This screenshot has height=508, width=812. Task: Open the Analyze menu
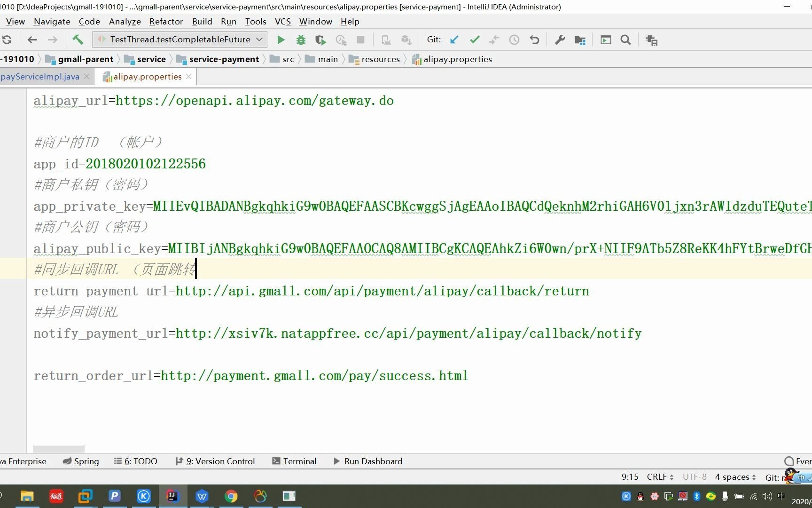tap(125, 22)
